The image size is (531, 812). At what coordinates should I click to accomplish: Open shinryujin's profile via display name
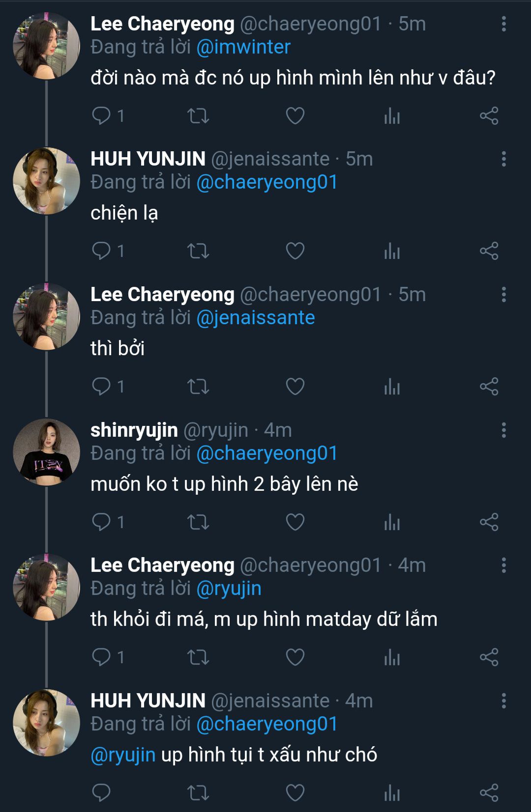(x=134, y=430)
